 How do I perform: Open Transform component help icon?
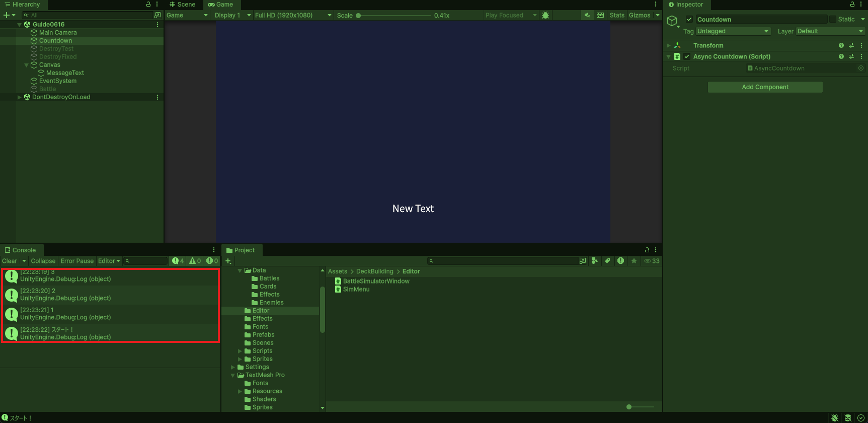point(841,45)
